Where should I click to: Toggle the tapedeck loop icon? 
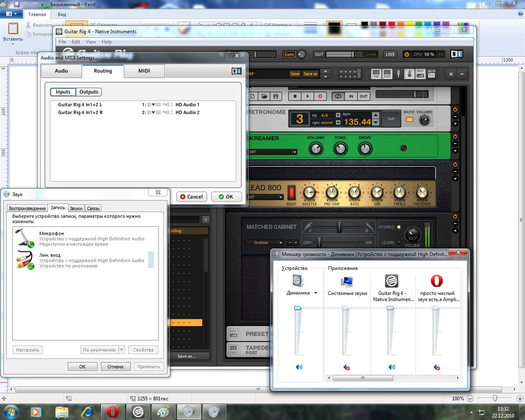click(338, 97)
